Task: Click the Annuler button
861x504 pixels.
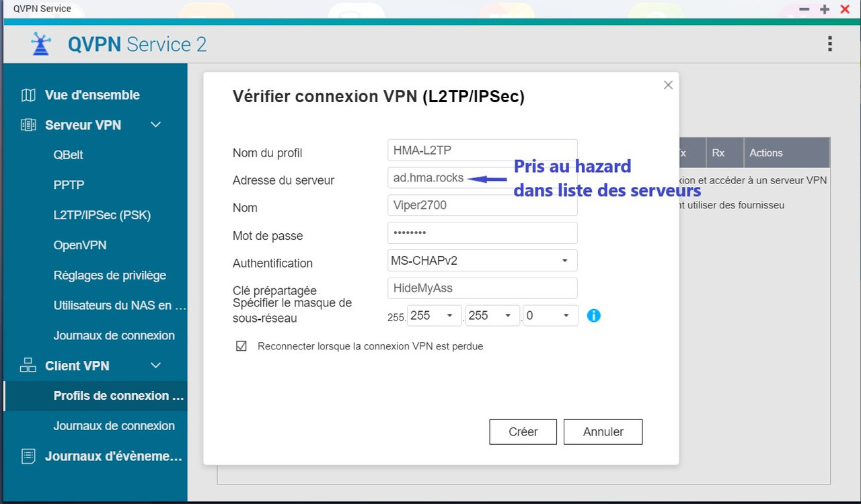Action: point(603,432)
